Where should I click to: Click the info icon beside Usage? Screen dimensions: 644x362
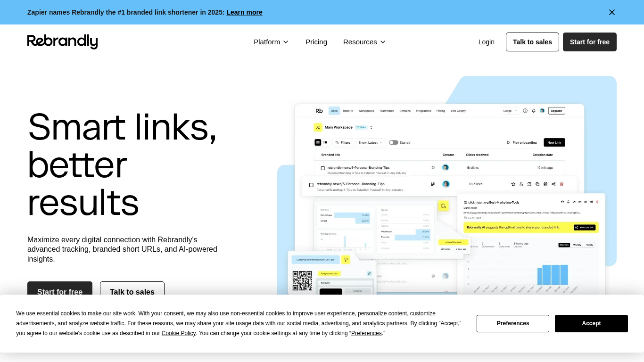525,111
